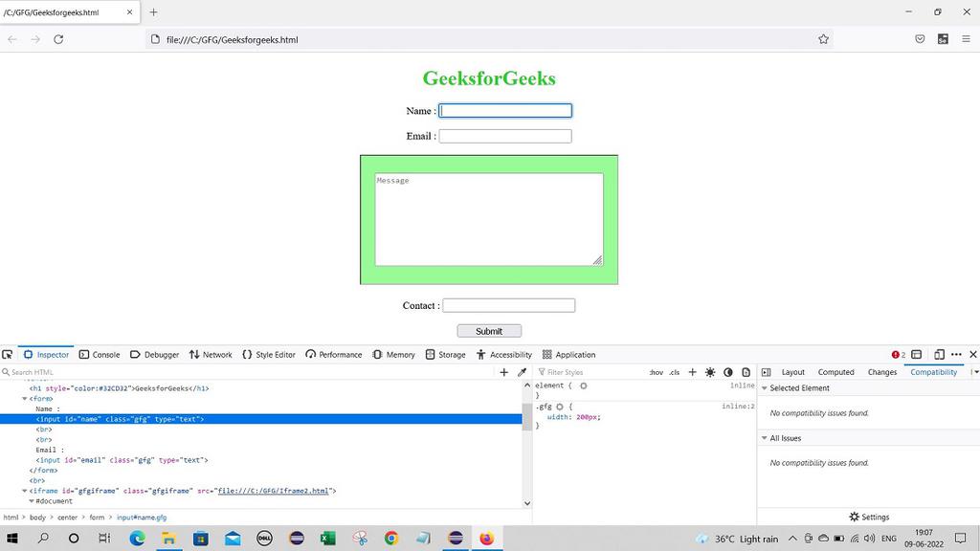
Task: Open the Save to Pocket icon
Action: point(920,39)
